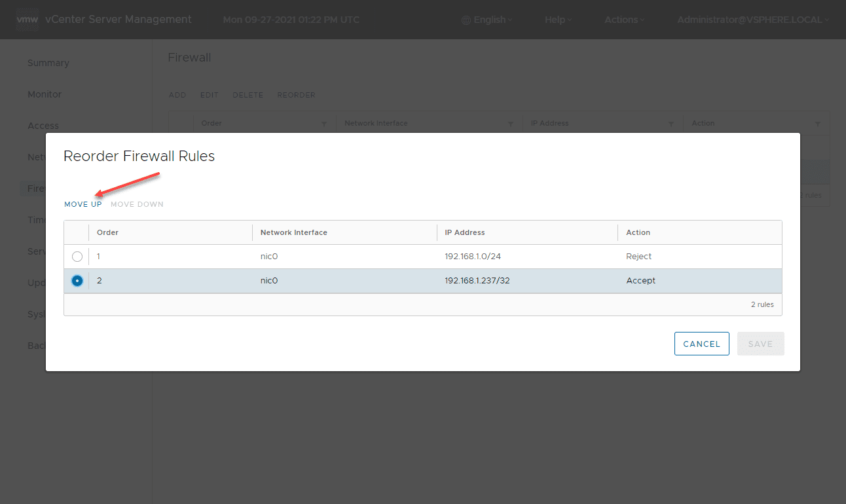Viewport: 846px width, 504px height.
Task: Click the MOVE UP button
Action: pos(83,204)
